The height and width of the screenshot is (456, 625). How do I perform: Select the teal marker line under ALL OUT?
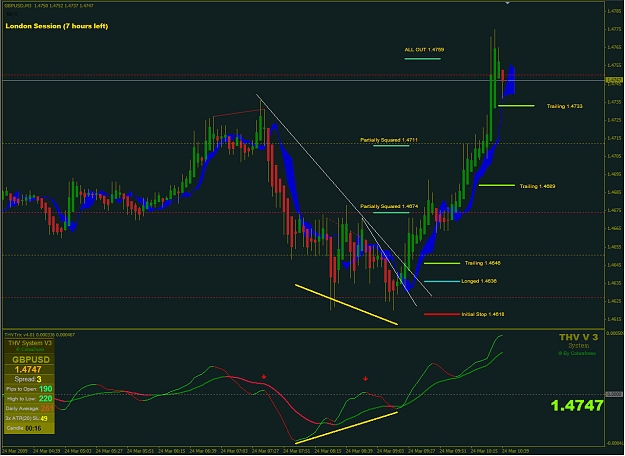pos(423,59)
